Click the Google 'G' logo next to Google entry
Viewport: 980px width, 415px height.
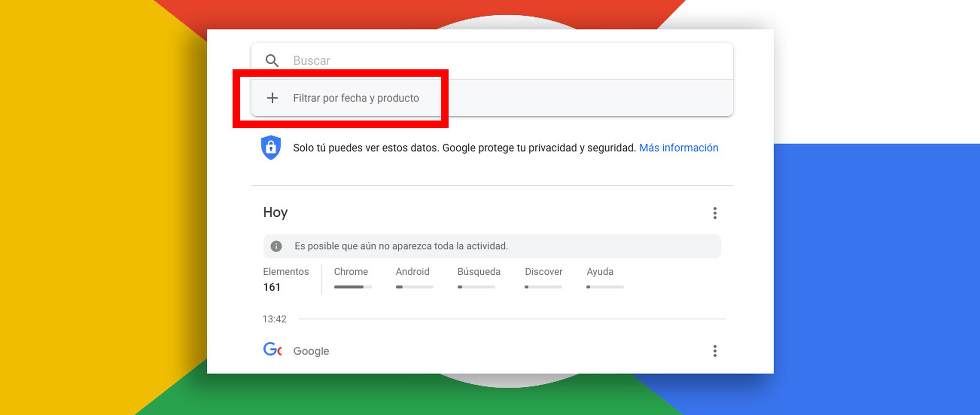[x=272, y=351]
